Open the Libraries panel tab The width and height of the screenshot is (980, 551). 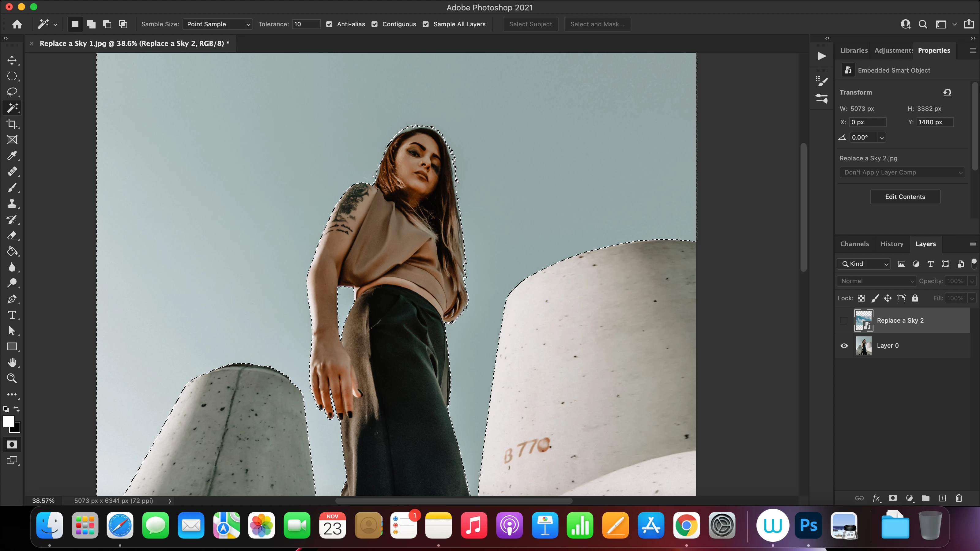pos(854,50)
